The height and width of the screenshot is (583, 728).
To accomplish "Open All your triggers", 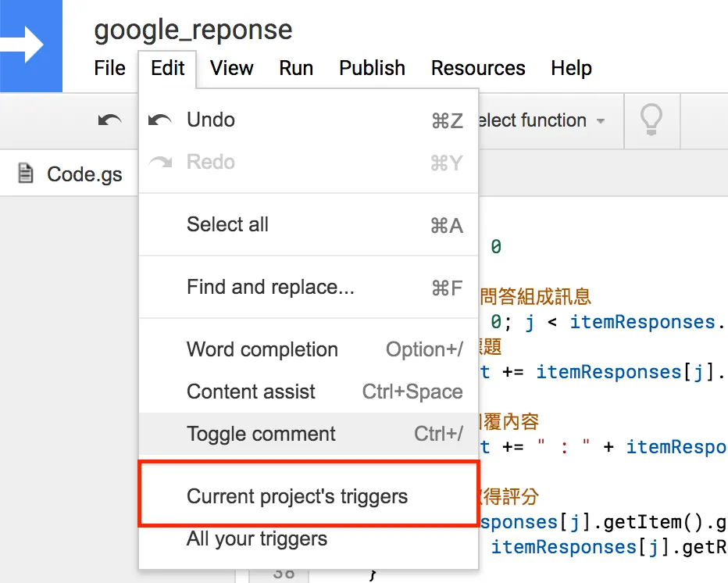I will 309,539.
